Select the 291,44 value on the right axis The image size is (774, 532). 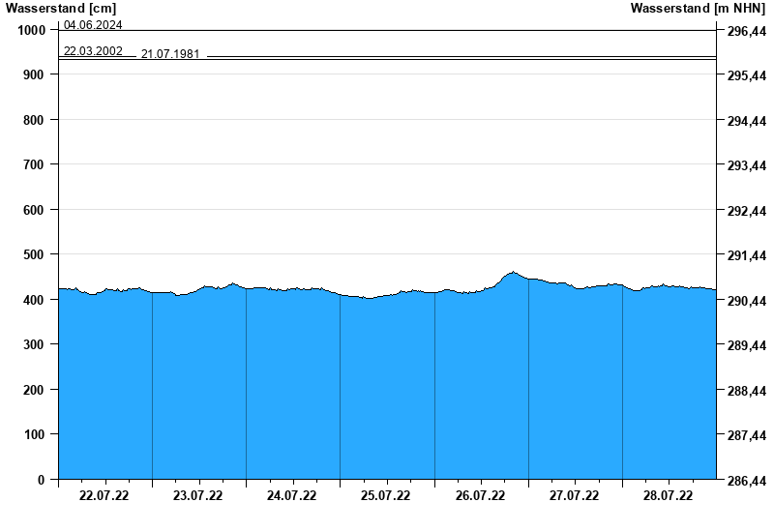click(746, 256)
